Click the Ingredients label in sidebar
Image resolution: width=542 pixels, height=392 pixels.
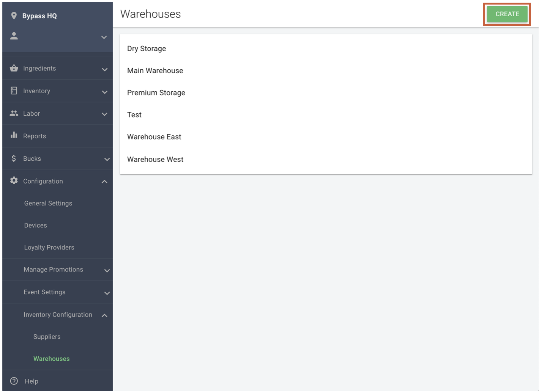(x=39, y=68)
